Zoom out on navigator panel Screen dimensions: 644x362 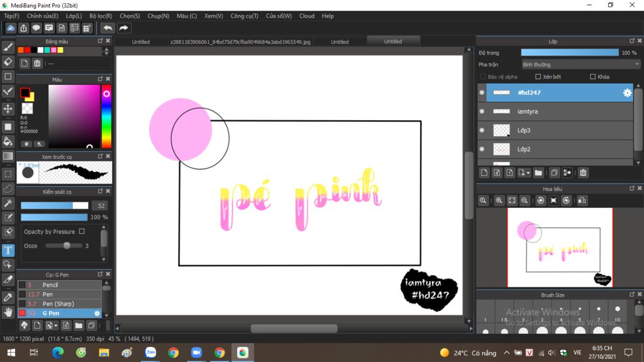point(525,200)
